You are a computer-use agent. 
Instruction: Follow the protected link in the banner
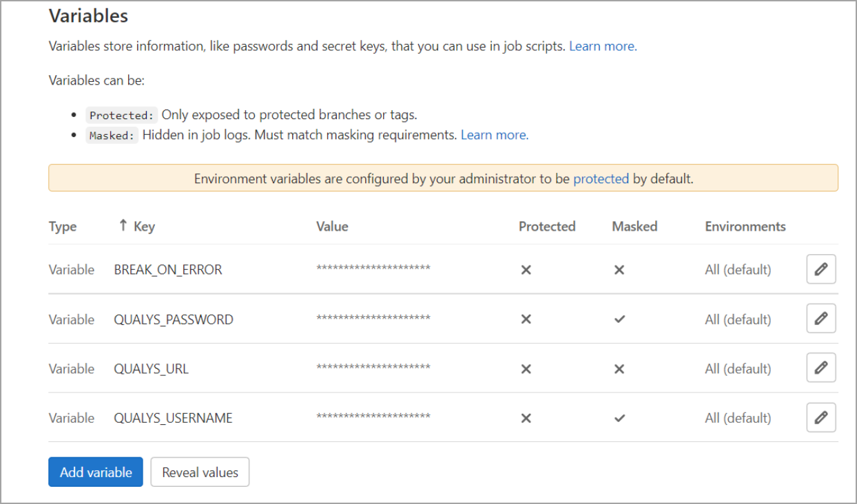click(601, 178)
